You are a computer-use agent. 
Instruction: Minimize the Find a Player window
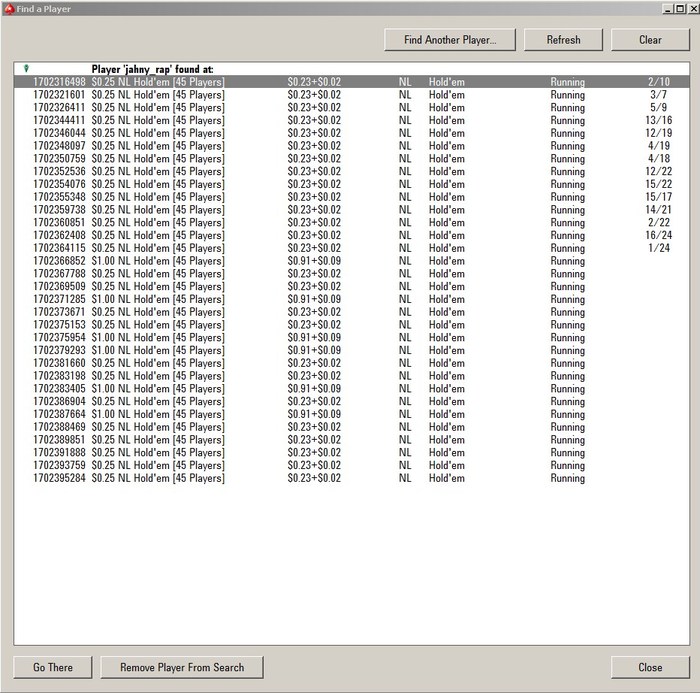point(668,8)
